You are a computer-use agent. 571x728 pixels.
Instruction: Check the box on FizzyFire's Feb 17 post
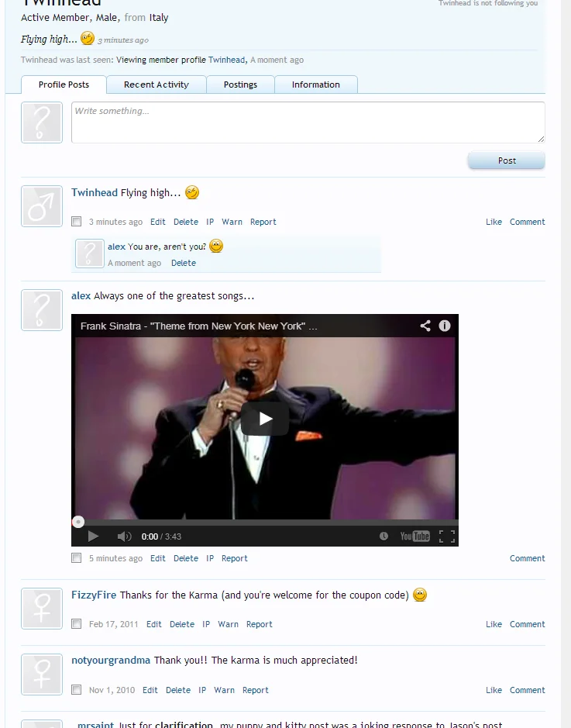[77, 623]
